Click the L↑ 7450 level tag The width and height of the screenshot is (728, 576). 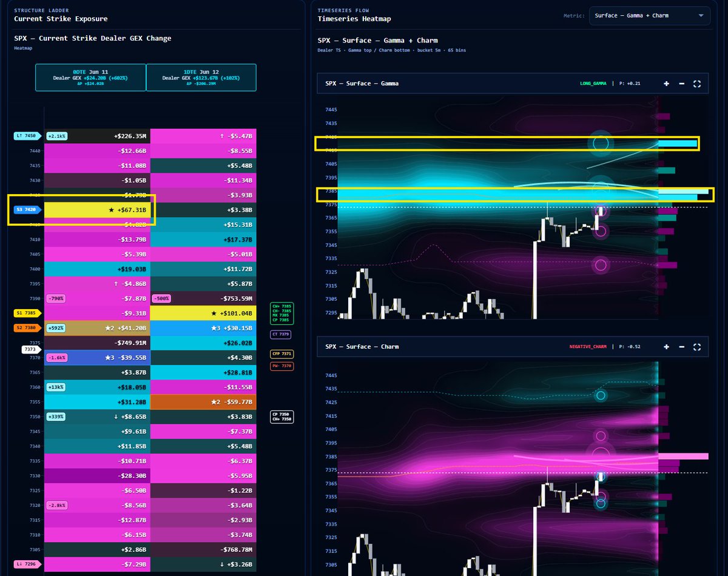point(27,136)
